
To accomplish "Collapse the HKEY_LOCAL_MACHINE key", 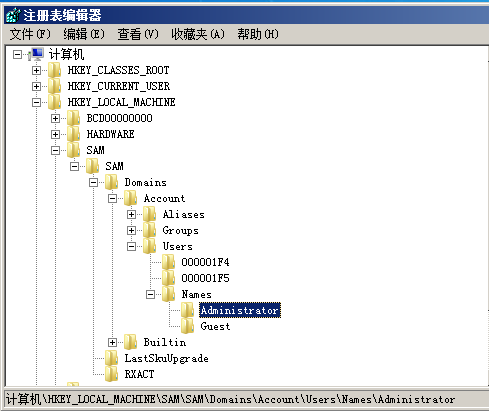I will coord(36,102).
